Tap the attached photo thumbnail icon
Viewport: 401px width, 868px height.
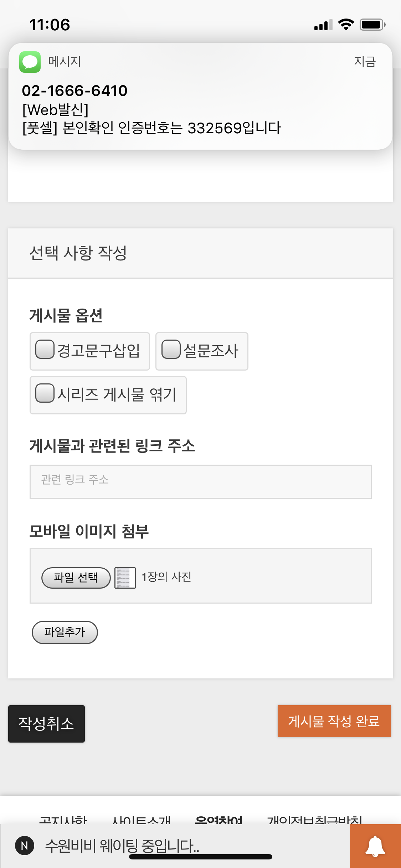[x=125, y=578]
